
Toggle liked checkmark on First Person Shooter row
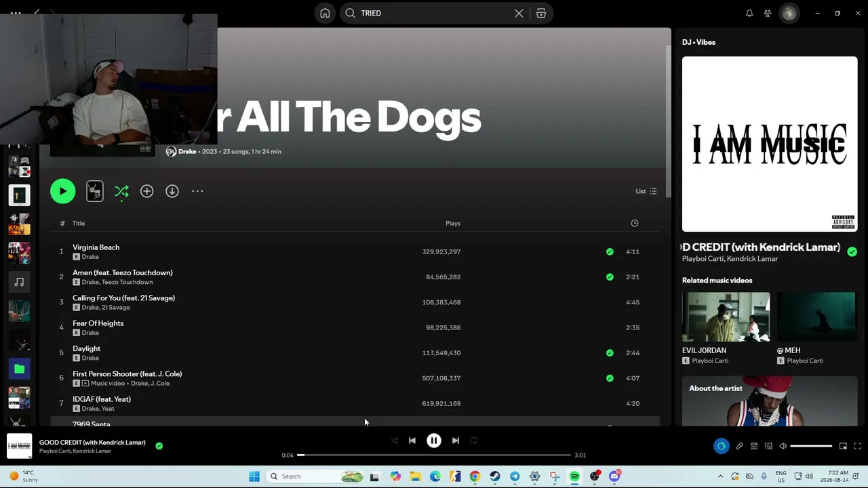(x=610, y=378)
